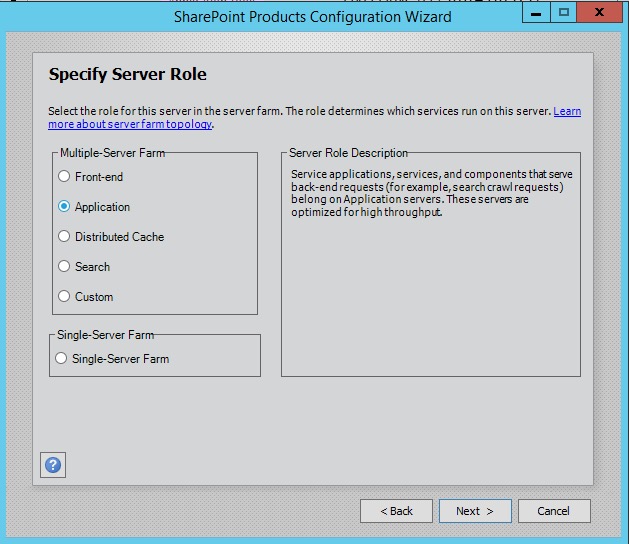The width and height of the screenshot is (629, 544).
Task: Open the help icon in the wizard
Action: 53,465
